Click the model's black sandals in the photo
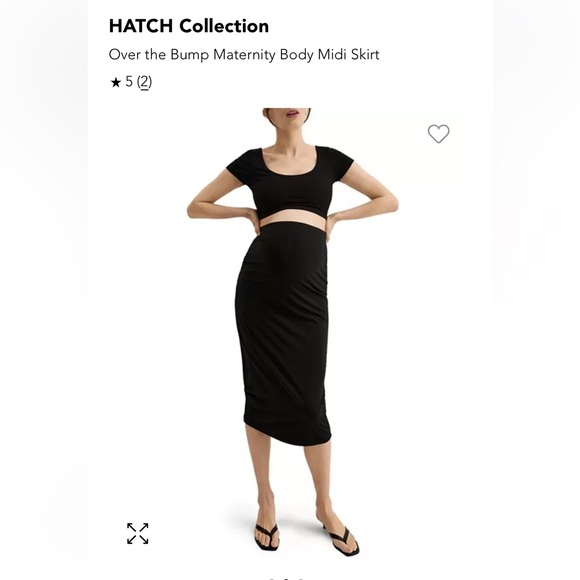Screen dimensions: 580x580 tap(307, 540)
